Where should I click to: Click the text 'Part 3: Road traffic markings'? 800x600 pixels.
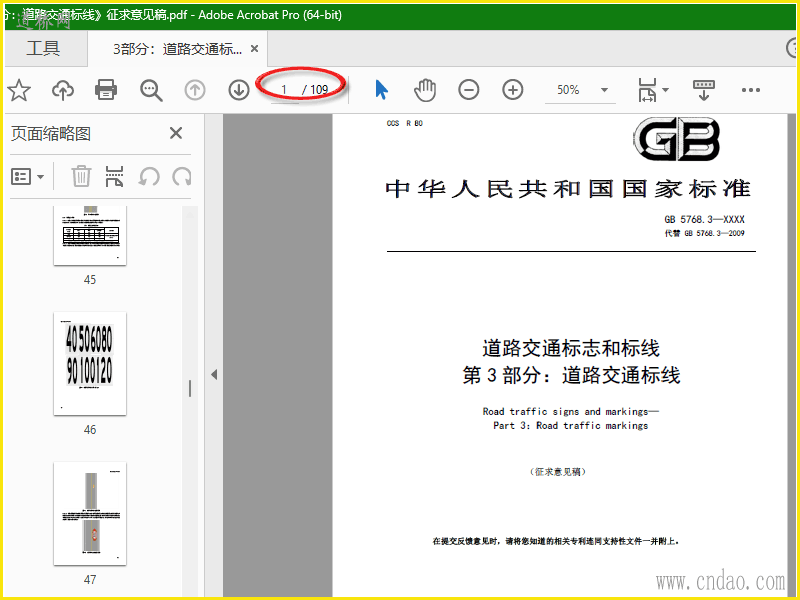tap(570, 426)
